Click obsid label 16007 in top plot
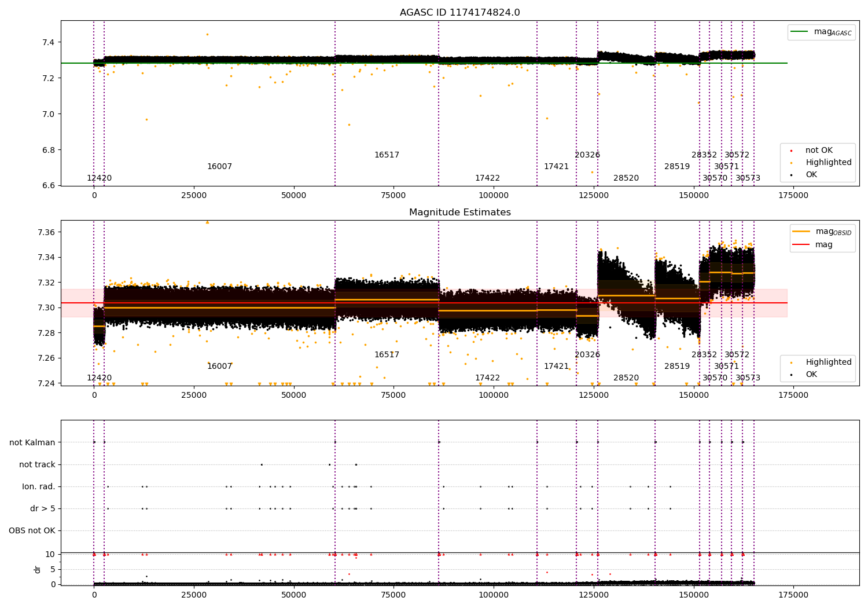The image size is (868, 608). click(x=219, y=167)
